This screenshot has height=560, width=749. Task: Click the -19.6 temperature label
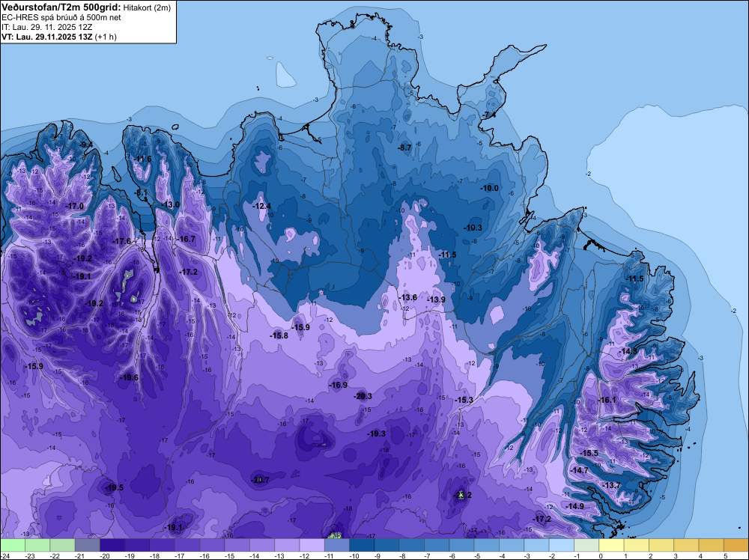(129, 377)
